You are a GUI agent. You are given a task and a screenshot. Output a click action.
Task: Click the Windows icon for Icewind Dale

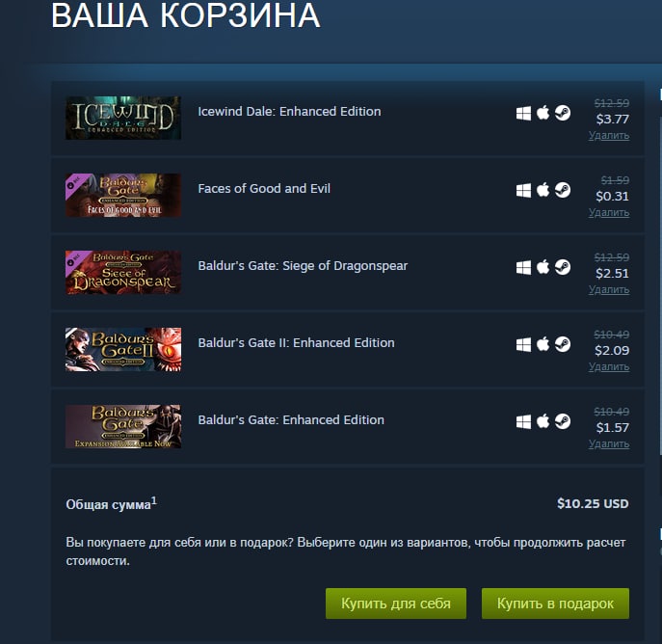point(523,113)
